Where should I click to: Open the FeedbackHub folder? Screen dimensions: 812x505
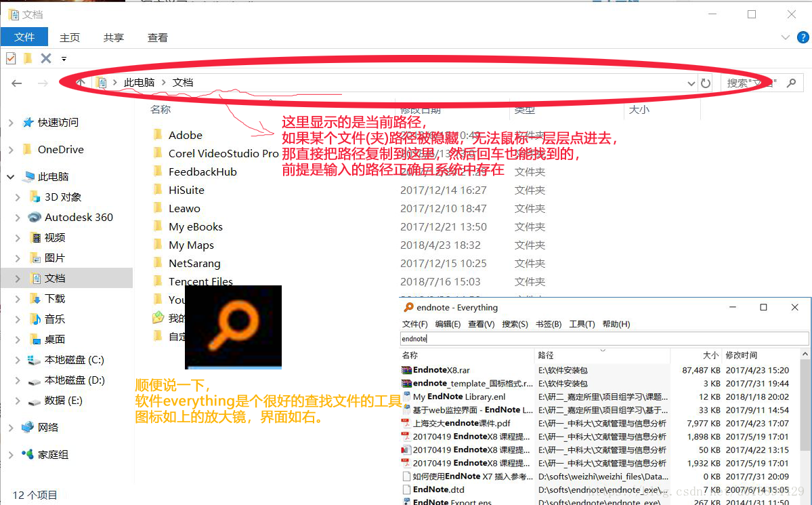202,172
